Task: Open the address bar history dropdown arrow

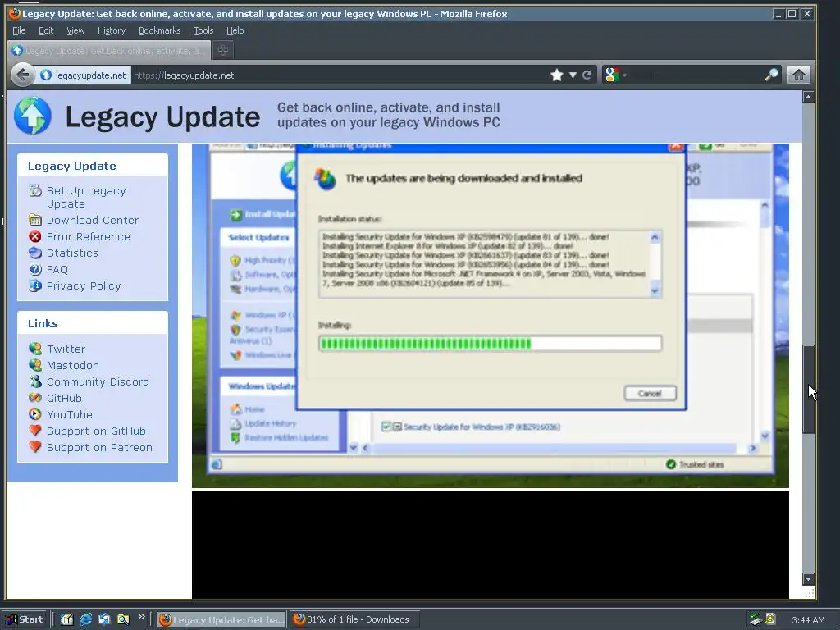Action: [573, 75]
